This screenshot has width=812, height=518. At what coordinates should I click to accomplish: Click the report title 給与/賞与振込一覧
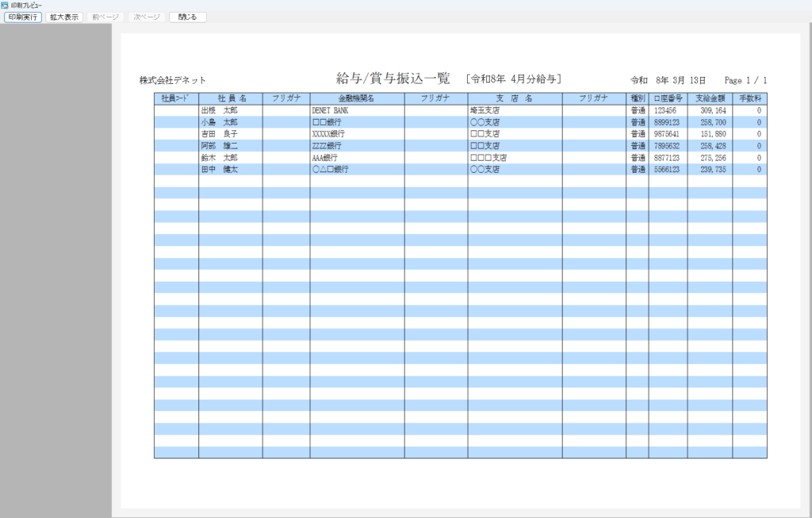pyautogui.click(x=393, y=79)
